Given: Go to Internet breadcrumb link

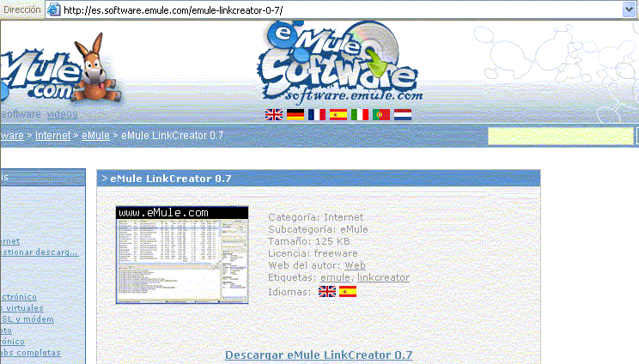Looking at the screenshot, I should pyautogui.click(x=53, y=136).
